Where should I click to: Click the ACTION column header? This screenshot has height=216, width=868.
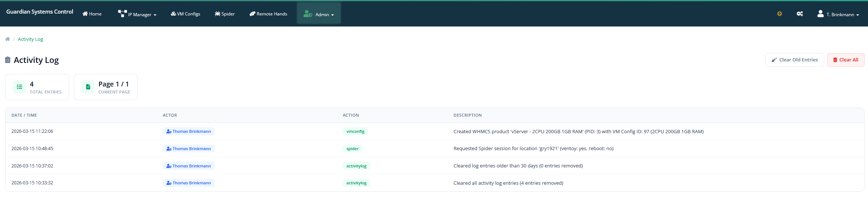point(351,115)
